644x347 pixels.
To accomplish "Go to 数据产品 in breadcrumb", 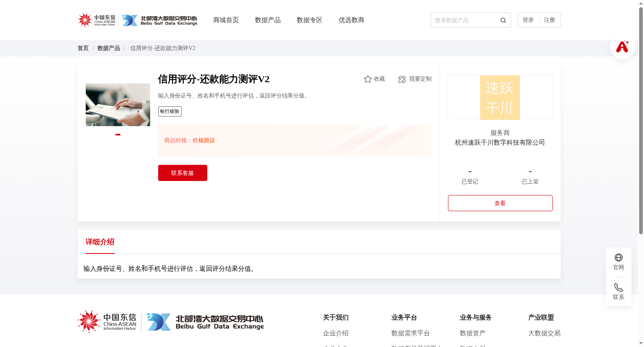I will pos(109,48).
